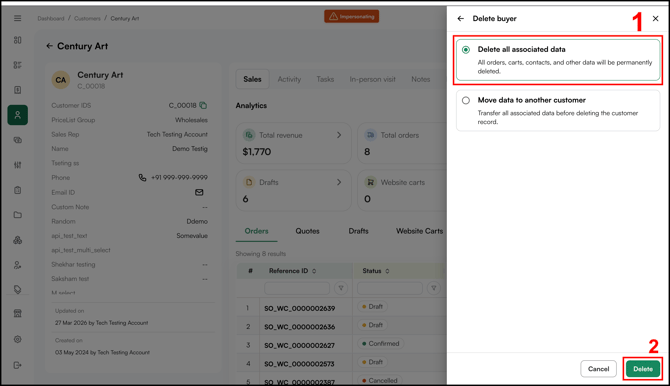The height and width of the screenshot is (386, 670).
Task: Open the storefront icon in sidebar
Action: (18, 313)
